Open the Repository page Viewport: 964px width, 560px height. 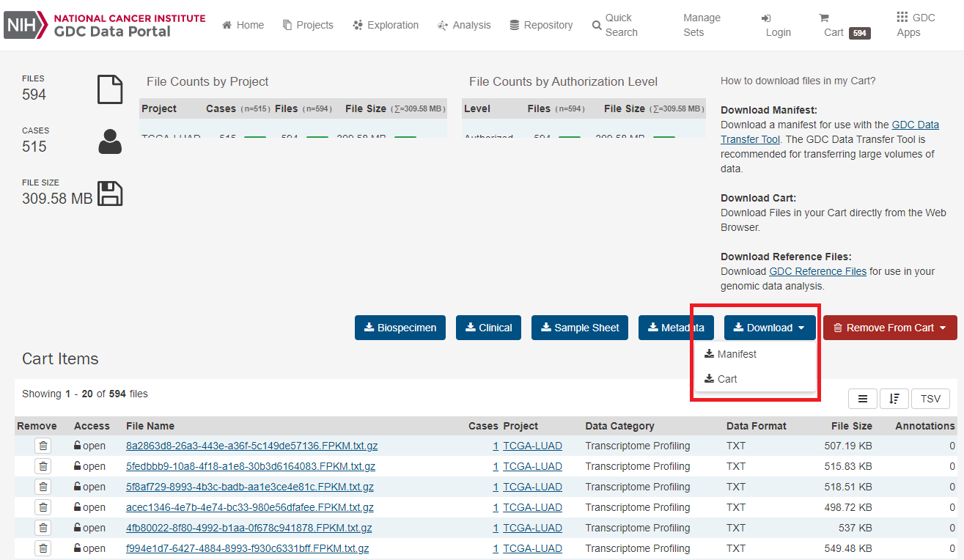(541, 25)
